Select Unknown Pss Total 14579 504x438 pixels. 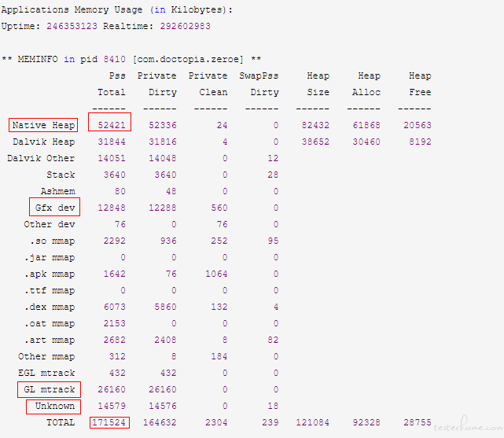pyautogui.click(x=112, y=407)
